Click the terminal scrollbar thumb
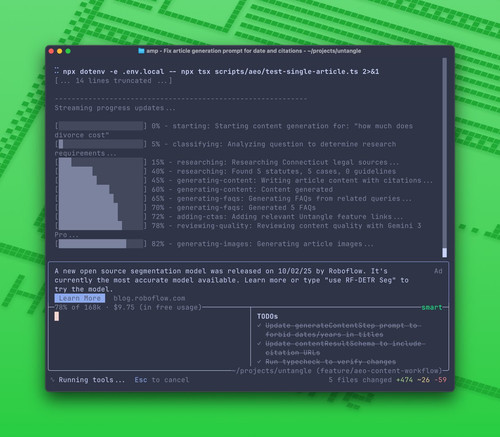Screen dimensions: 500x437 [x=445, y=252]
